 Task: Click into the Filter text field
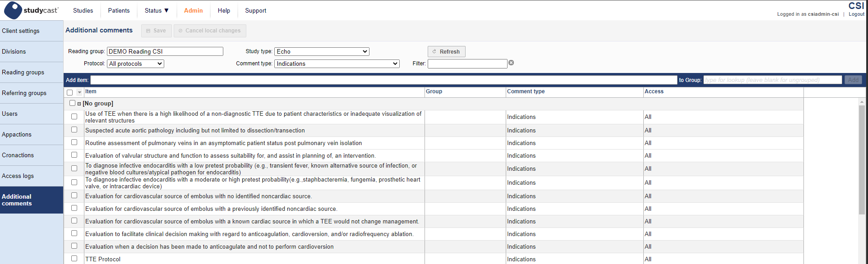click(467, 64)
